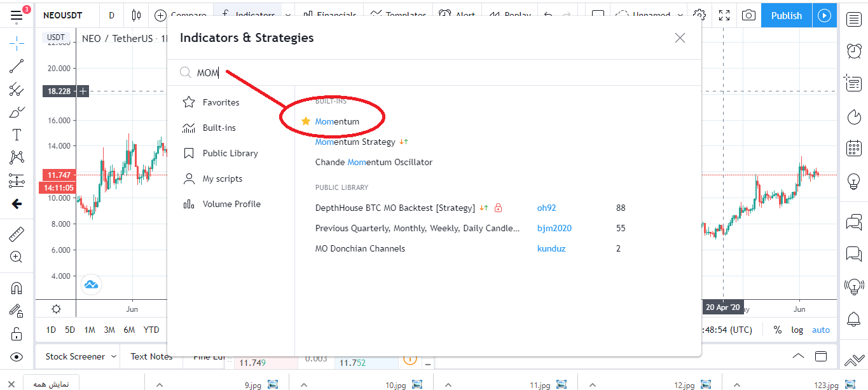Open chart settings gear in top toolbar
868x390 pixels.
699,15
